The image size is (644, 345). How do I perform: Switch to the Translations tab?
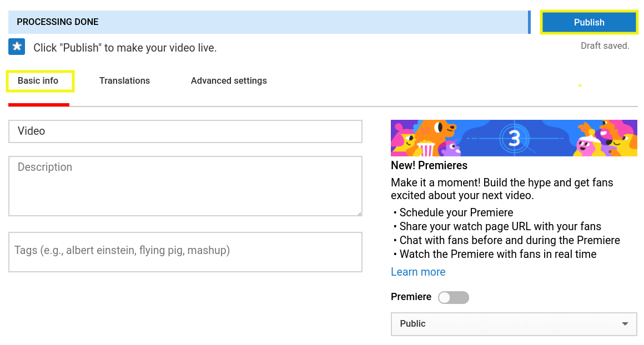[124, 80]
